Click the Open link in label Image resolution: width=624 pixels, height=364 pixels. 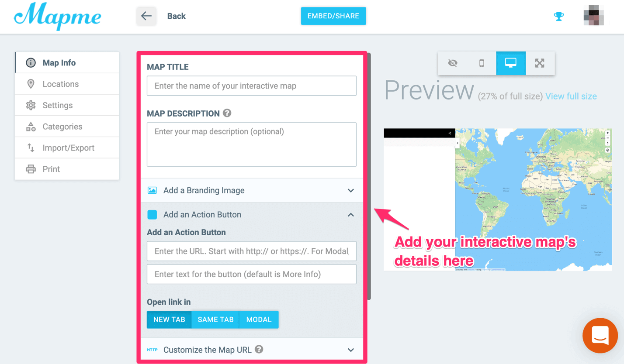pos(169,302)
